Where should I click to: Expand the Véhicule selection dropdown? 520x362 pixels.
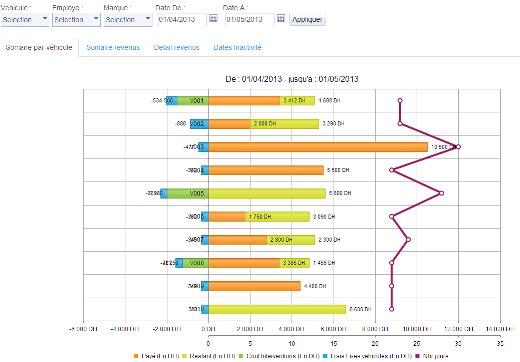tap(25, 19)
